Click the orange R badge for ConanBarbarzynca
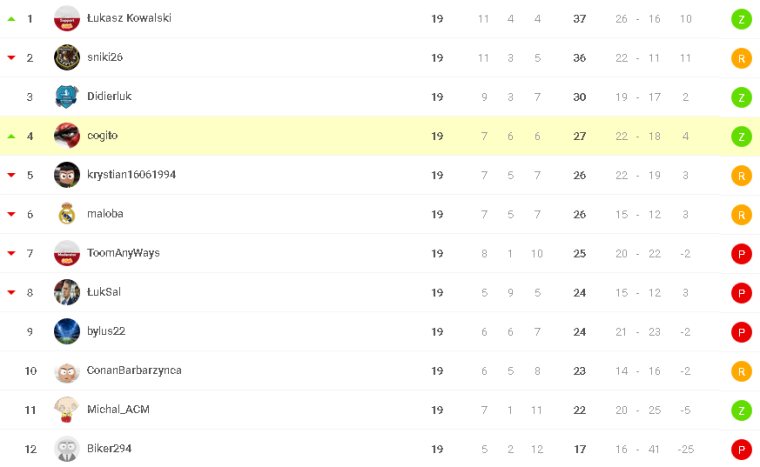Viewport: 760px width, 467px height. click(x=741, y=371)
